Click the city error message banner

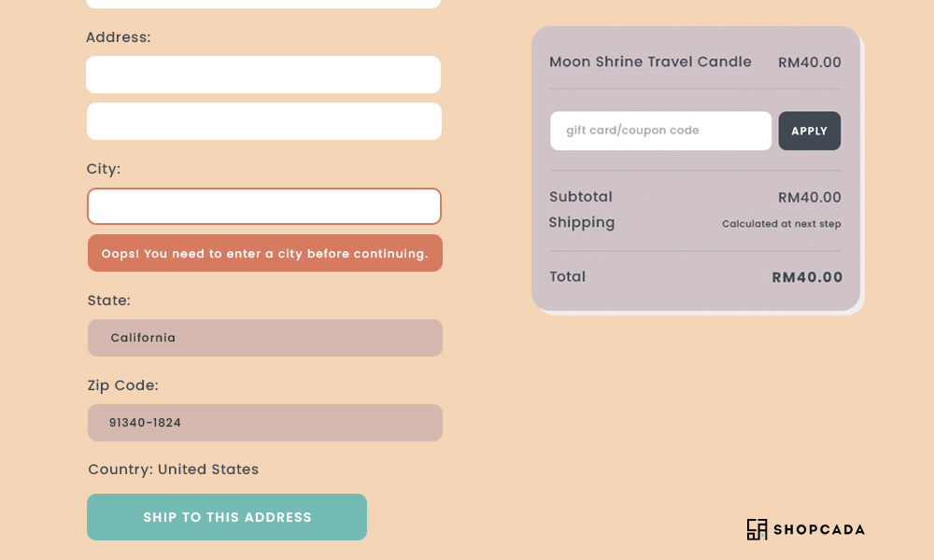[x=265, y=253]
